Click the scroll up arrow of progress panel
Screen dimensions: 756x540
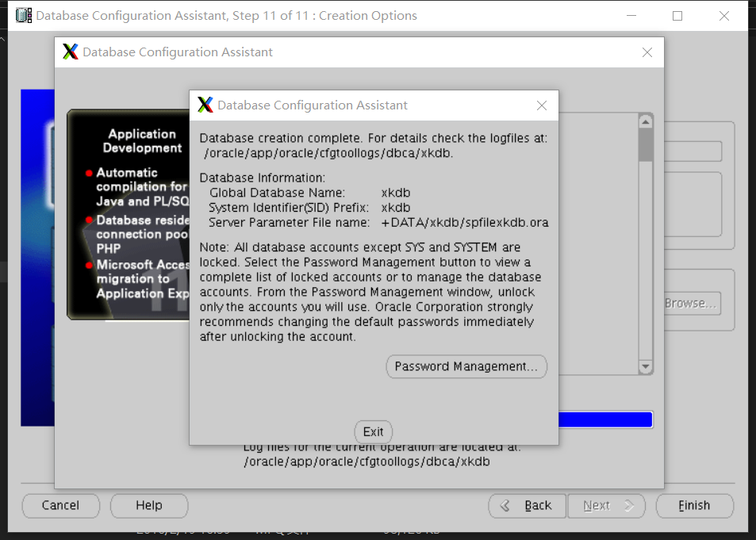(x=646, y=122)
